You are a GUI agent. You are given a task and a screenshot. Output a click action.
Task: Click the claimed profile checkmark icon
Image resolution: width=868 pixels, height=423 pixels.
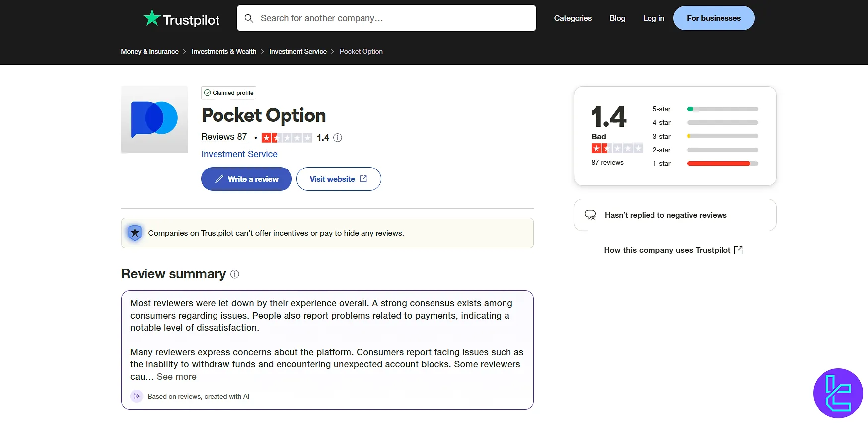208,93
